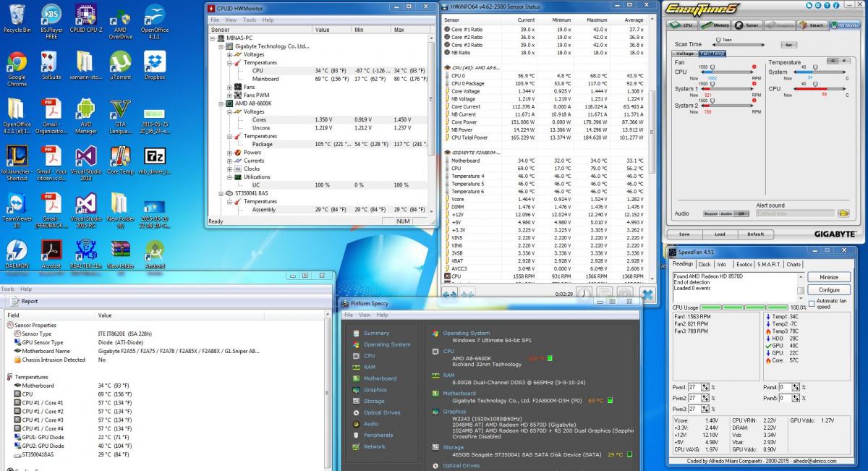The height and width of the screenshot is (471, 868).
Task: Toggle System 1 fan alert indicator in EasyTune6
Action: tap(754, 84)
